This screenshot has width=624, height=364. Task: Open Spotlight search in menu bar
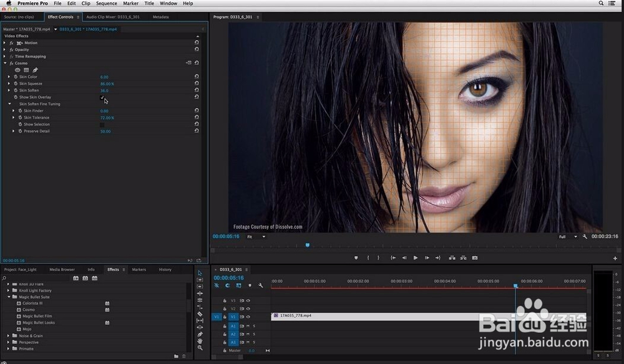click(x=601, y=3)
